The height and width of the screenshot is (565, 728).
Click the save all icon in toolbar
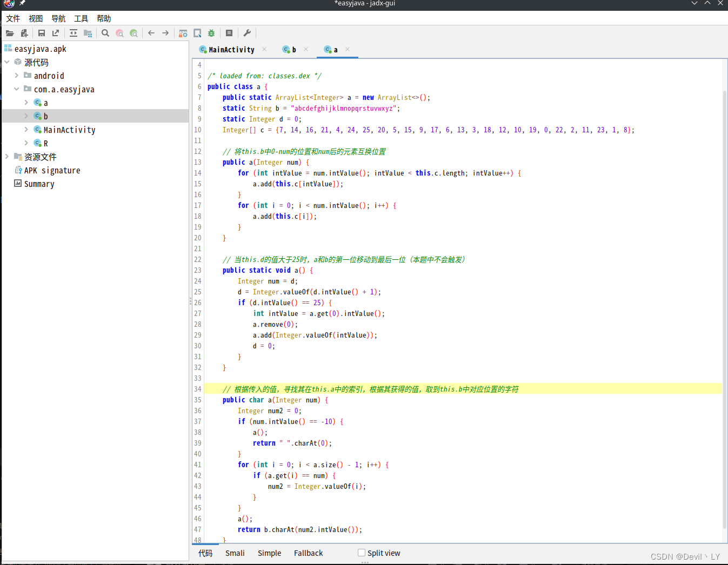[x=42, y=33]
